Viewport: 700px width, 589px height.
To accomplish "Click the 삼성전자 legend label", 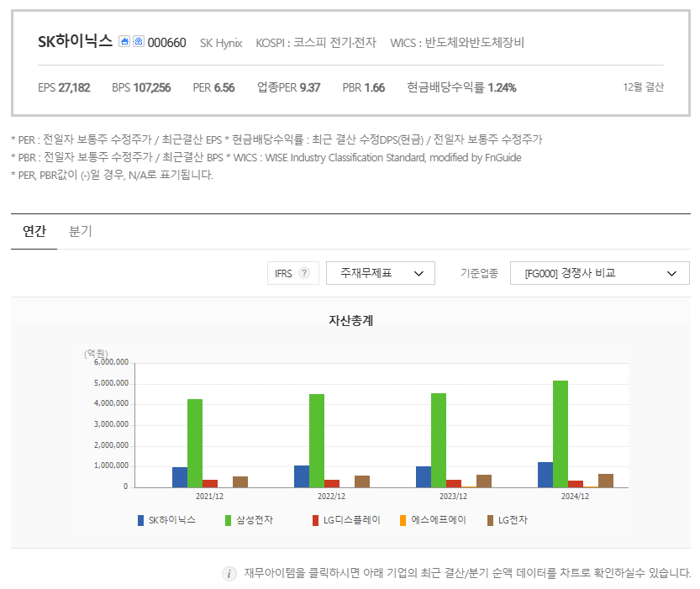I will [x=255, y=520].
